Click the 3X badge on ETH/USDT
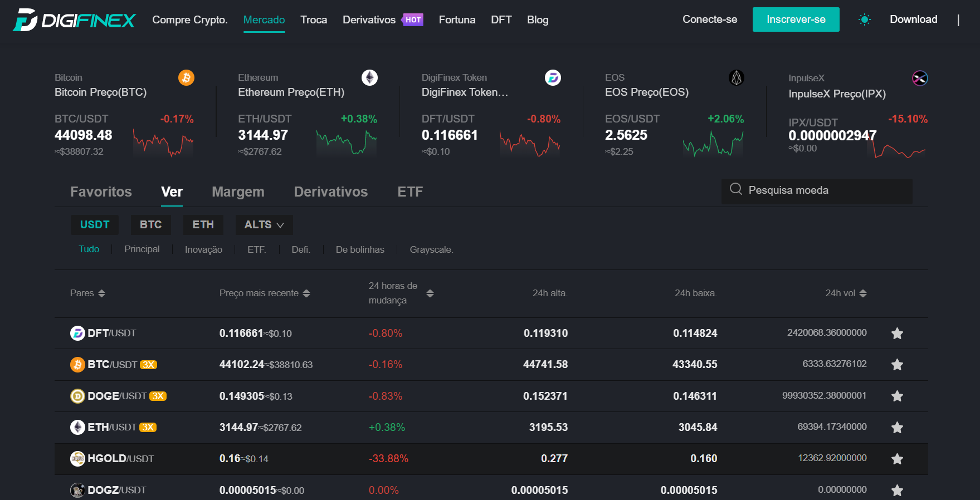Screen dimensions: 980x500 148,427
